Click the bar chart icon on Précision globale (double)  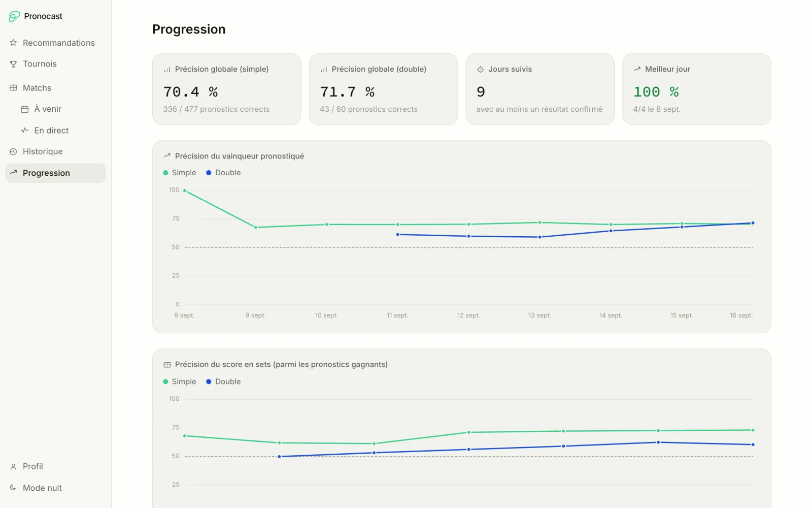pyautogui.click(x=324, y=70)
